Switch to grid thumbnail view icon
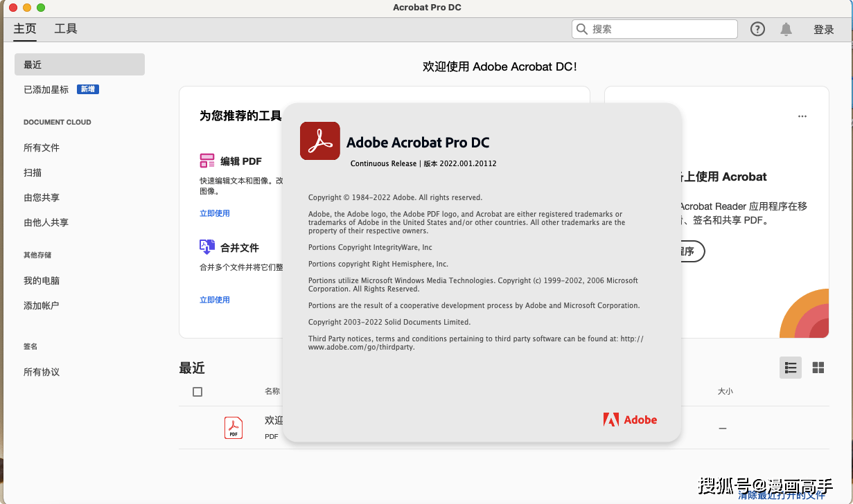Image resolution: width=853 pixels, height=504 pixels. point(818,368)
